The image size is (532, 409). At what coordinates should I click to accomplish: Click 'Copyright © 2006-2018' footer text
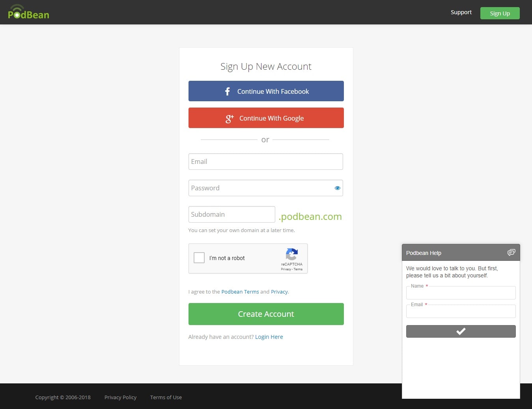click(63, 397)
